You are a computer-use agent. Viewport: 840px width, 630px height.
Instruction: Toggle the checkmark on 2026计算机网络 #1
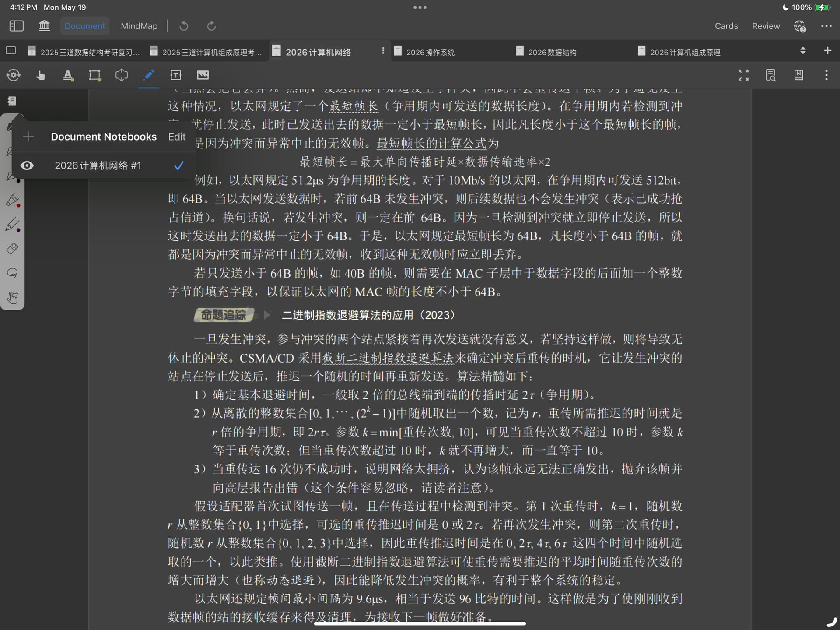(178, 165)
